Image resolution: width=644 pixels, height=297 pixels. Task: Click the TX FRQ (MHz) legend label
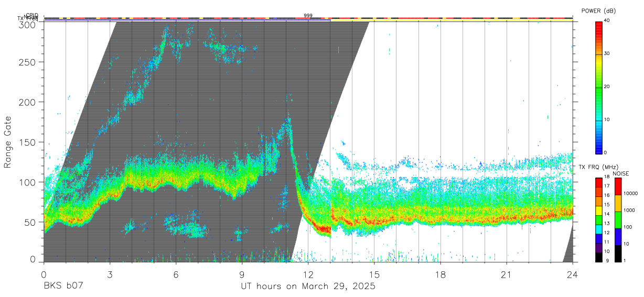point(597,167)
